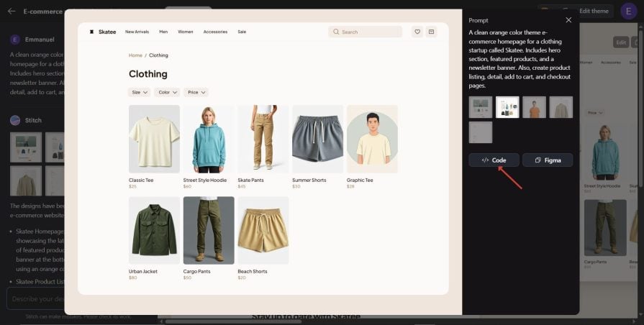Click the back arrow beside E-commerce title
Image resolution: width=644 pixels, height=325 pixels.
pos(12,11)
